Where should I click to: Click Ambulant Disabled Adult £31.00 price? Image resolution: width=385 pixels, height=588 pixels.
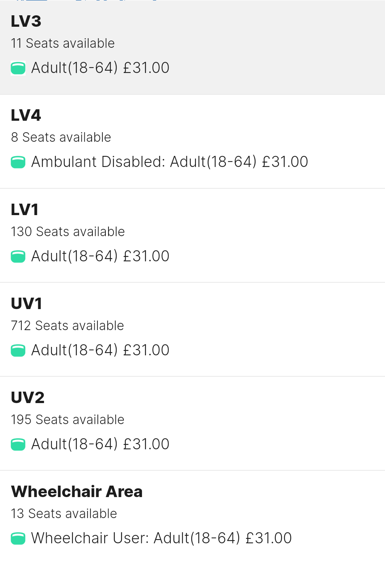tap(170, 162)
